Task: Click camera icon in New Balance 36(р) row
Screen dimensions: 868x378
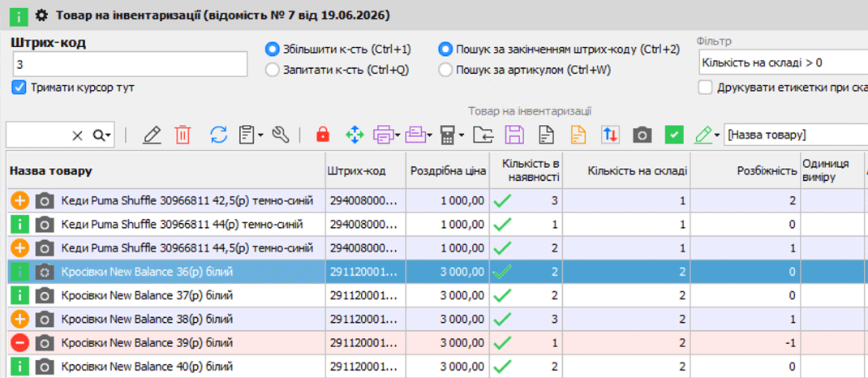Action: tap(45, 272)
